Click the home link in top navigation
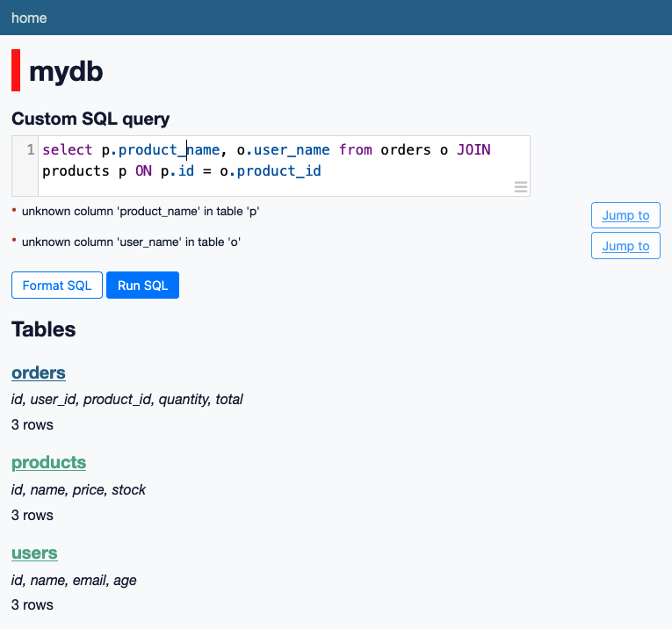 (29, 18)
